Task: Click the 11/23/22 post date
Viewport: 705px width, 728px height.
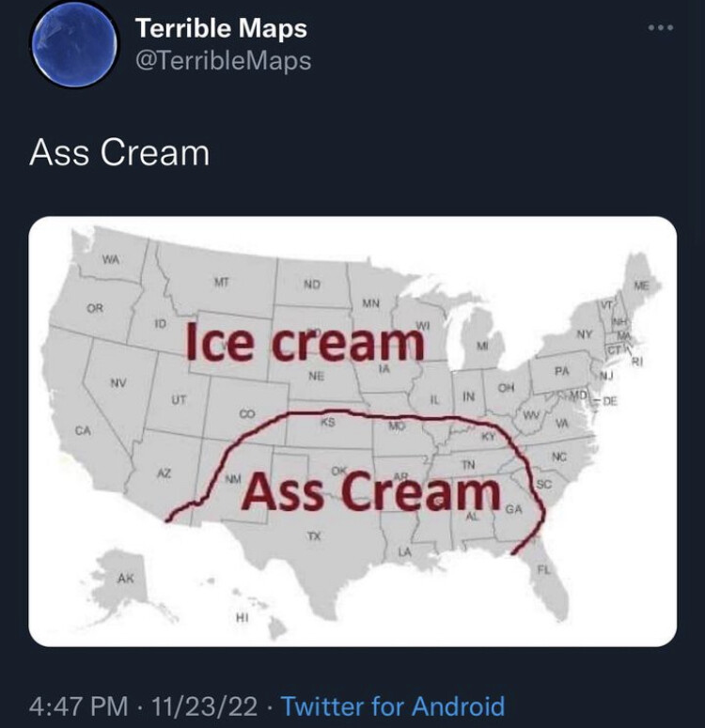Action: pos(197,705)
